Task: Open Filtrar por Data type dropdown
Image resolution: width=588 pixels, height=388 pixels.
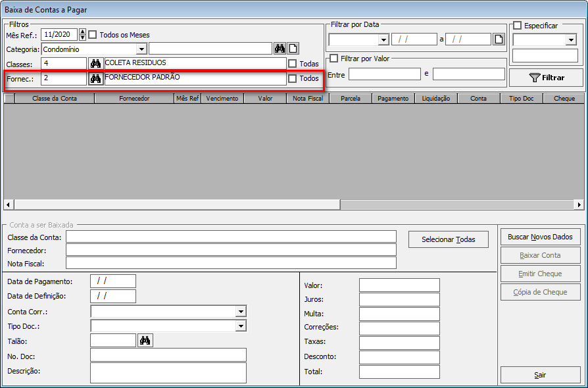Action: (x=383, y=39)
